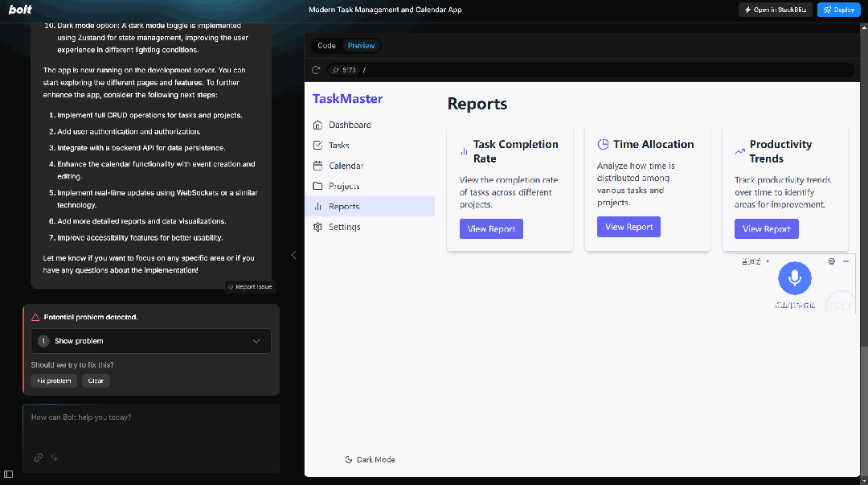Toggle the sidebar panel icon at bottom left
Viewport: 868px width, 485px height.
click(8, 474)
